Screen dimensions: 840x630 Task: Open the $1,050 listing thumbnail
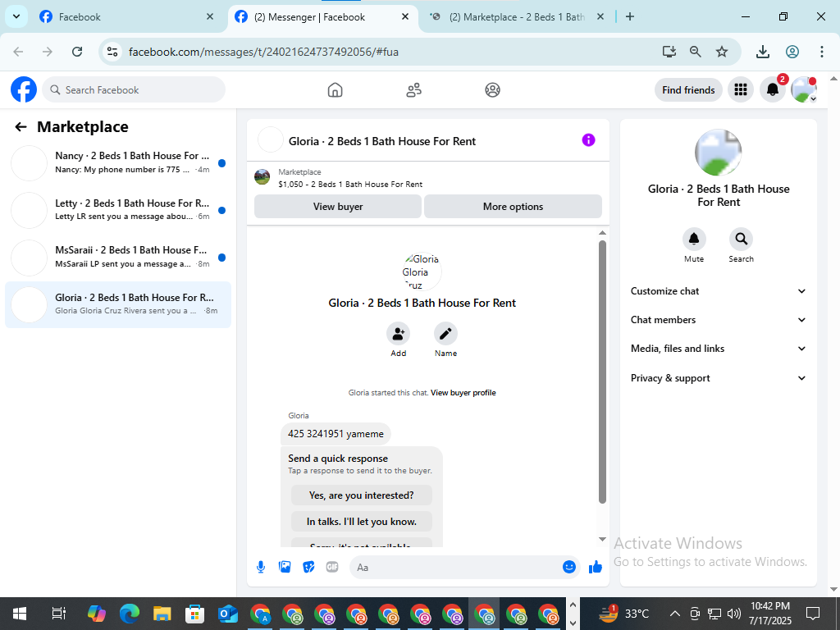click(262, 177)
